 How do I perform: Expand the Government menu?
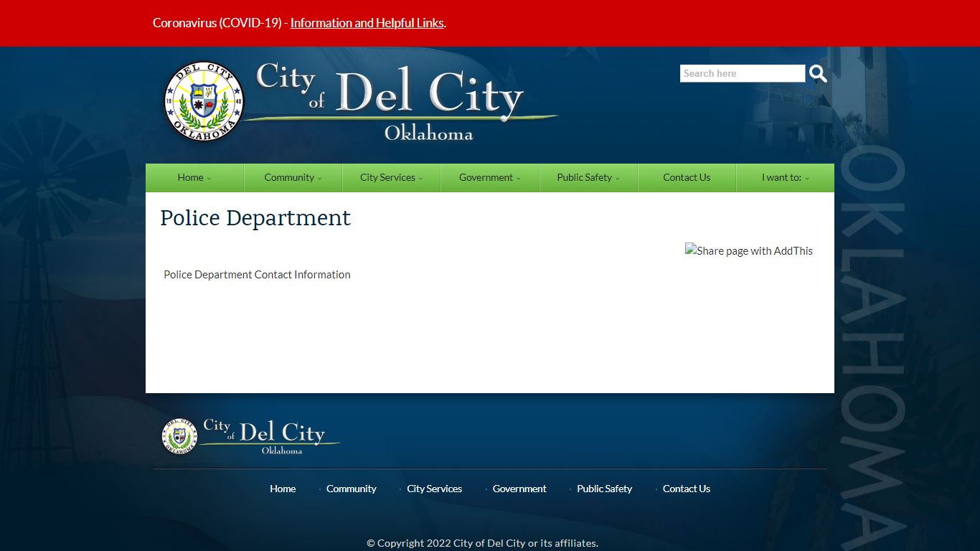click(490, 178)
